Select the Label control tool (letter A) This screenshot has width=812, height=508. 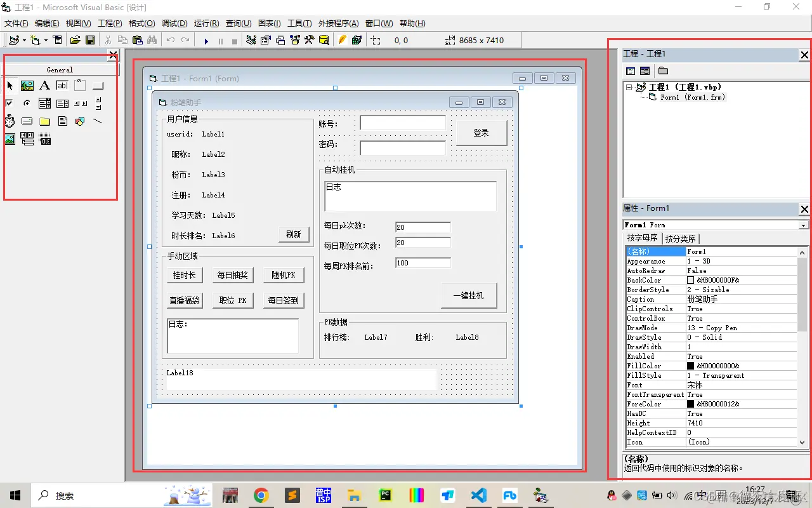coord(44,86)
